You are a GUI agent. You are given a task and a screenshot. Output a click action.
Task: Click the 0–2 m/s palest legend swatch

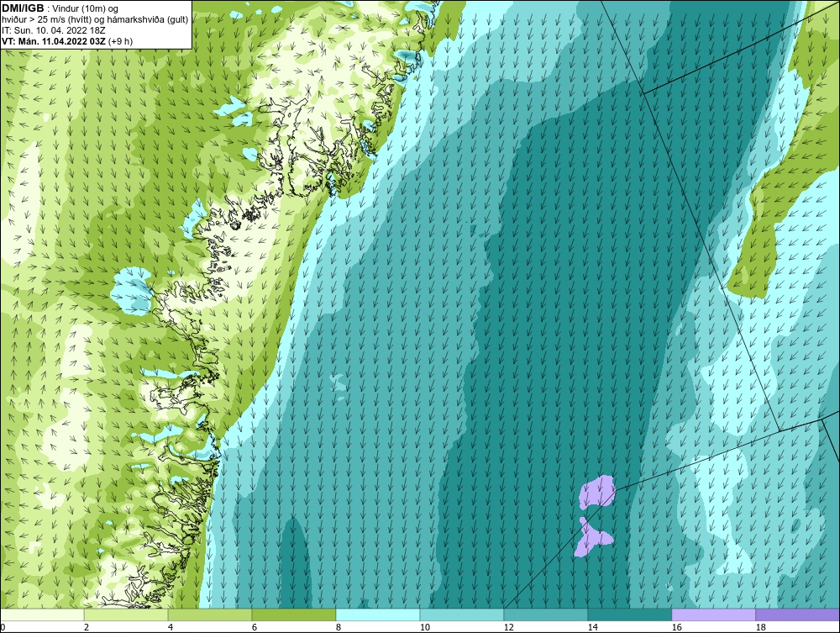click(x=42, y=615)
